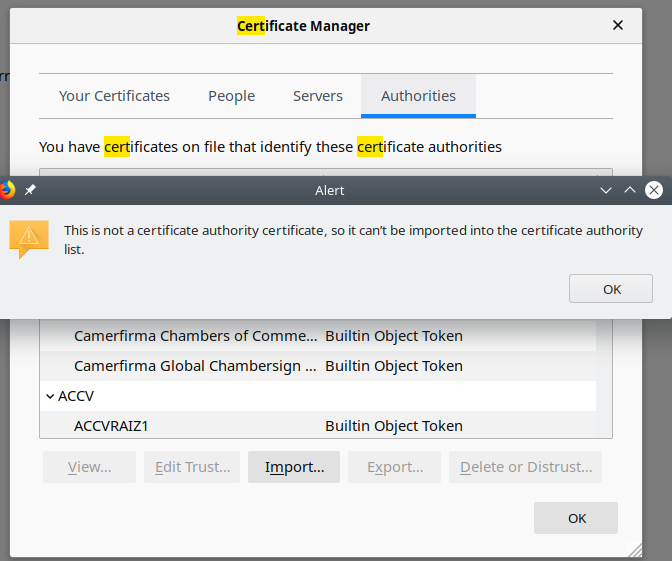Click the certificate list vertical scrollbar
672x561 pixels.
click(x=604, y=378)
